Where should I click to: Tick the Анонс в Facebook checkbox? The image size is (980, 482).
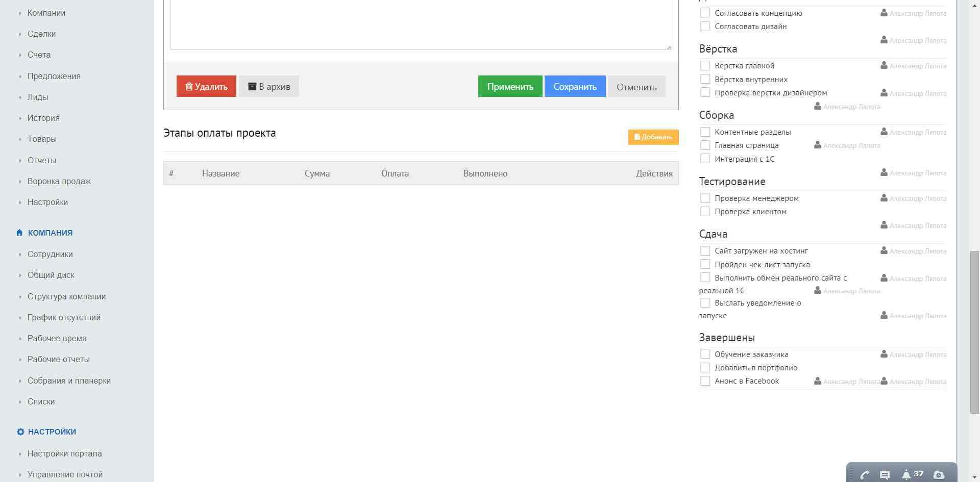tap(705, 381)
